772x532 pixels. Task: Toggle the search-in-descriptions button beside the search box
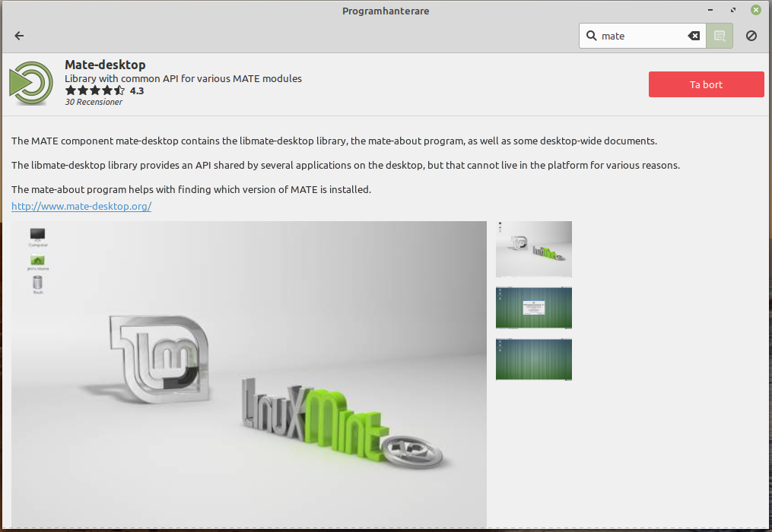coord(720,36)
